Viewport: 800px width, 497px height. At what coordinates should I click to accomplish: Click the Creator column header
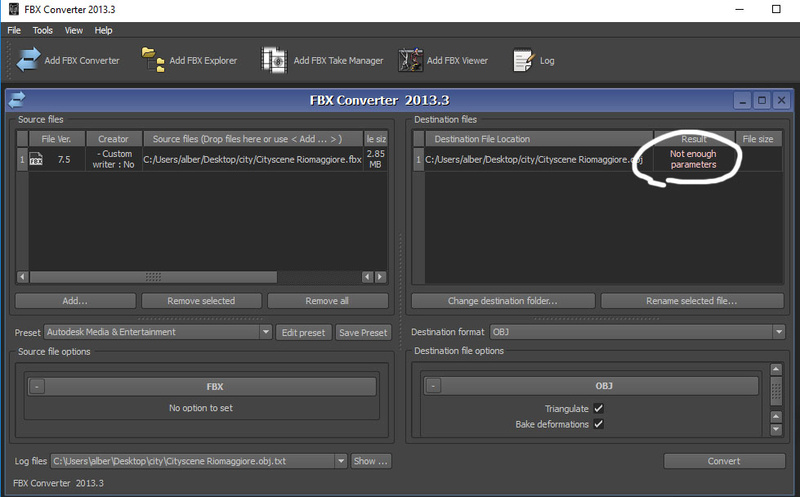(x=113, y=139)
